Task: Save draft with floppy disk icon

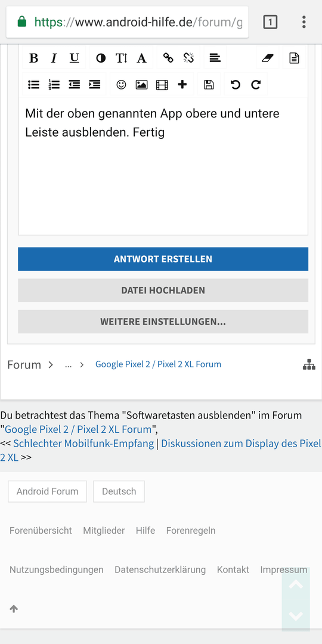Action: (x=209, y=85)
